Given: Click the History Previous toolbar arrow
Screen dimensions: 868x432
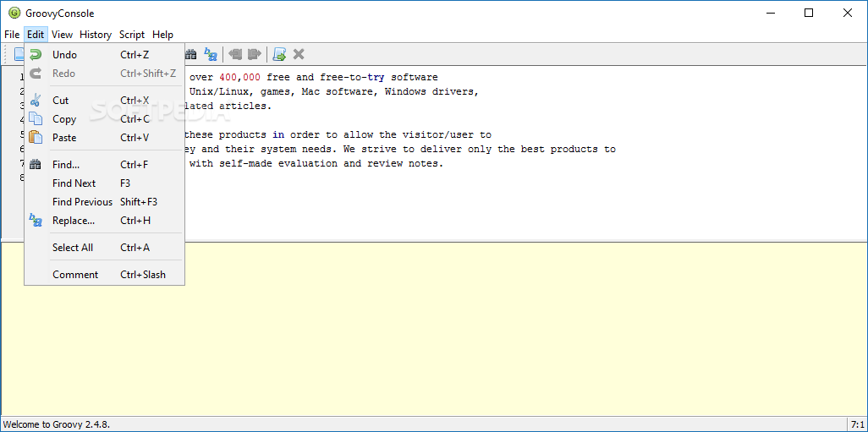Looking at the screenshot, I should coord(235,54).
